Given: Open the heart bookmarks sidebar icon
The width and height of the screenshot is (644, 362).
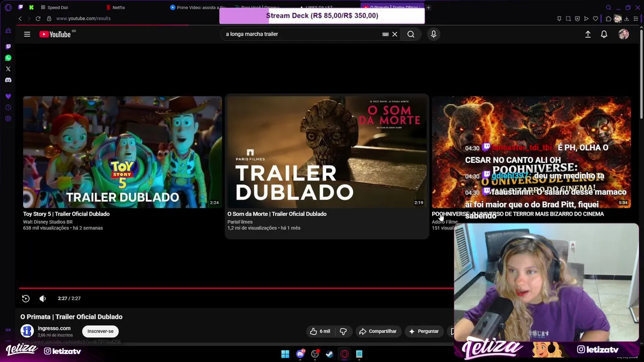Looking at the screenshot, I should point(8,96).
